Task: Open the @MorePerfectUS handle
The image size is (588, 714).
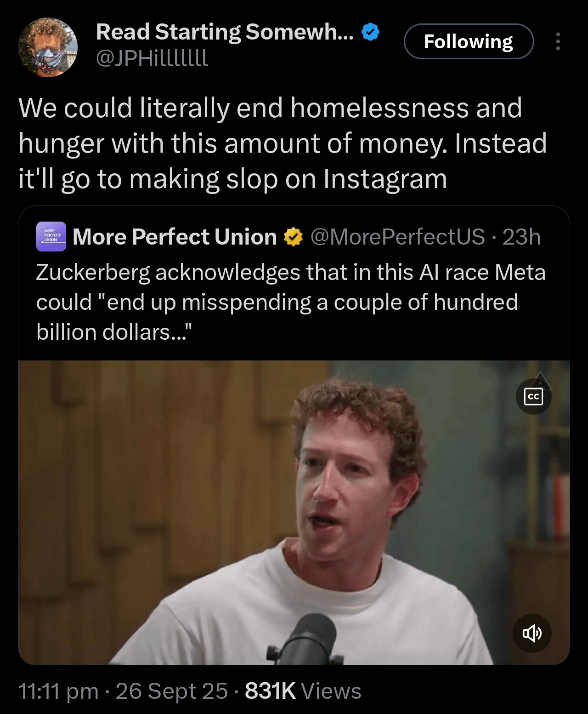Action: pyautogui.click(x=398, y=237)
